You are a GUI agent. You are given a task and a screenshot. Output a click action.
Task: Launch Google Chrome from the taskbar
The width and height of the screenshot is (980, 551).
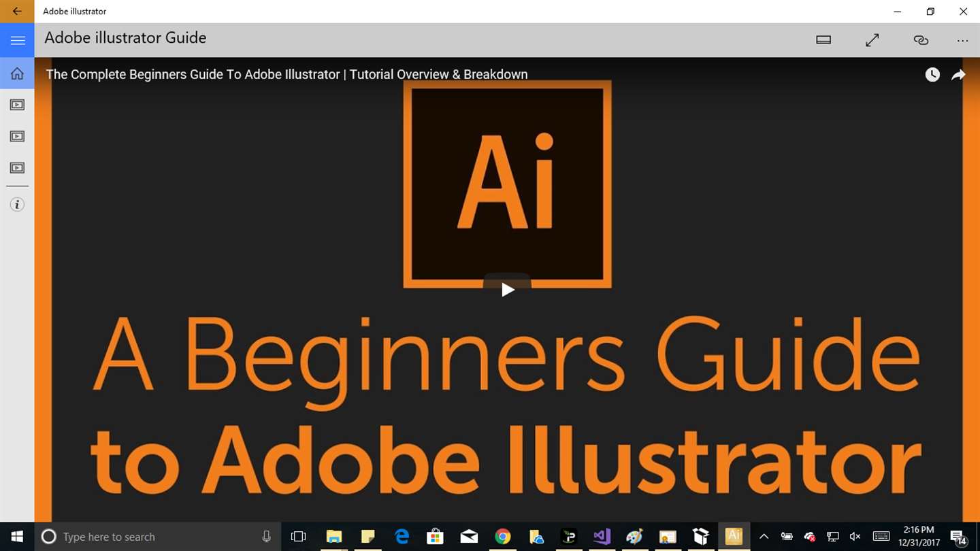tap(502, 537)
